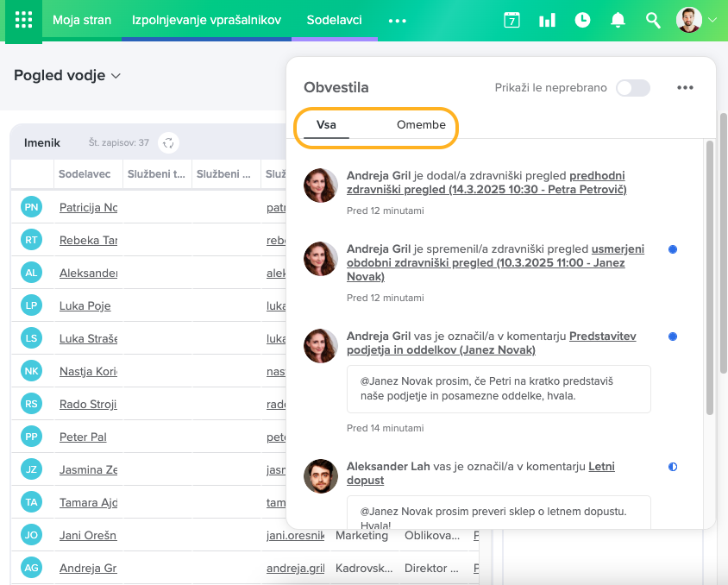Open the app grid launcher icon
The image size is (728, 585).
tap(23, 20)
